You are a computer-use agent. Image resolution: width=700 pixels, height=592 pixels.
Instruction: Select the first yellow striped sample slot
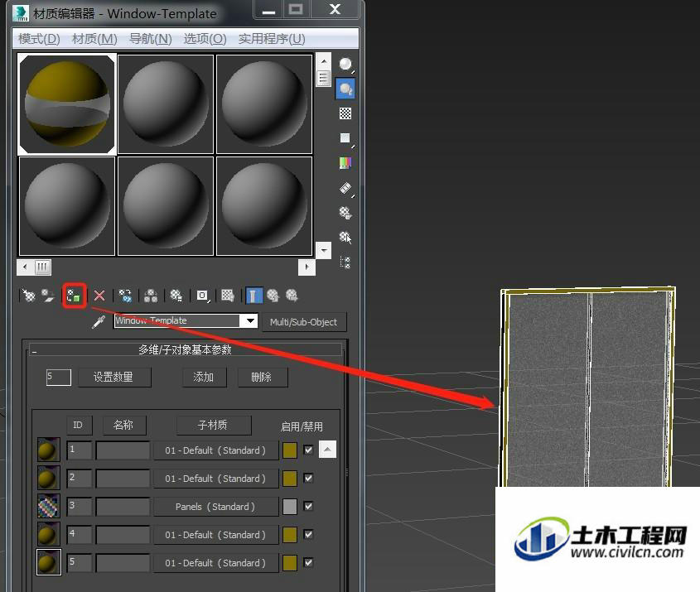67,104
